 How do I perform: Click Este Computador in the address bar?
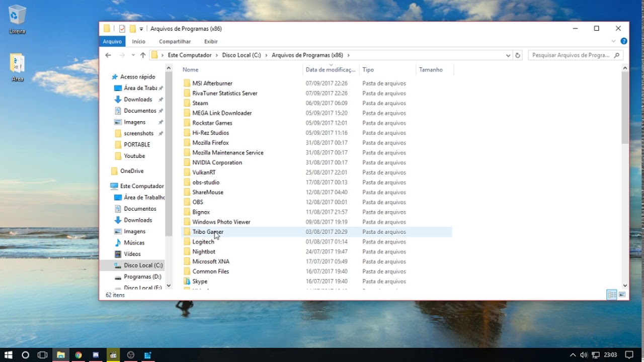click(x=190, y=55)
